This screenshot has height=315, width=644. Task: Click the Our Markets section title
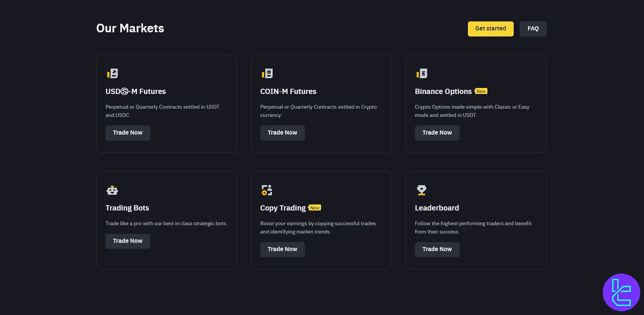(x=130, y=28)
